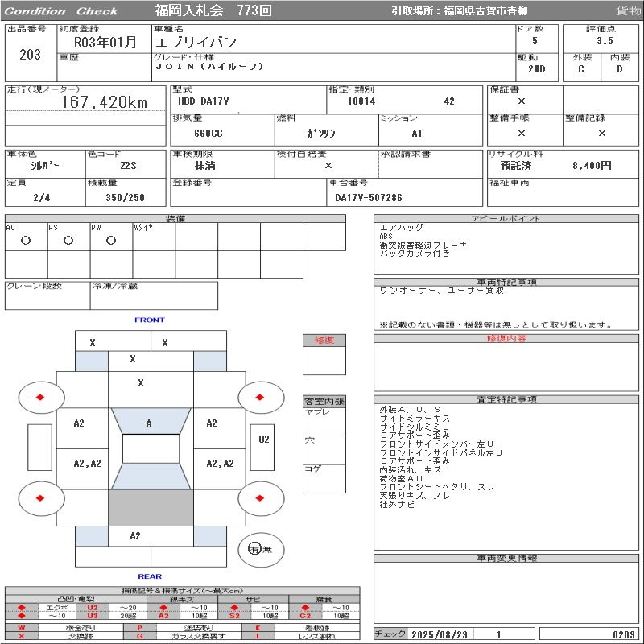The width and height of the screenshot is (644, 644).
Task: Click the overall score 3.5
Action: coord(605,41)
